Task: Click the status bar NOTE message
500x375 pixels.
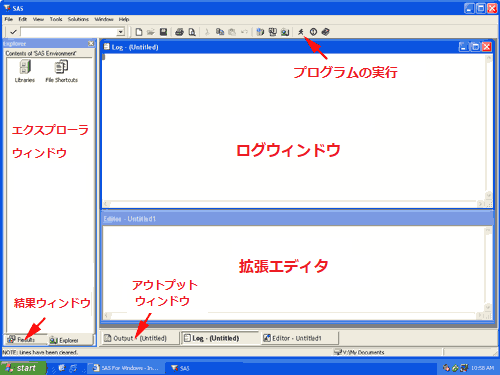Action: [40, 352]
